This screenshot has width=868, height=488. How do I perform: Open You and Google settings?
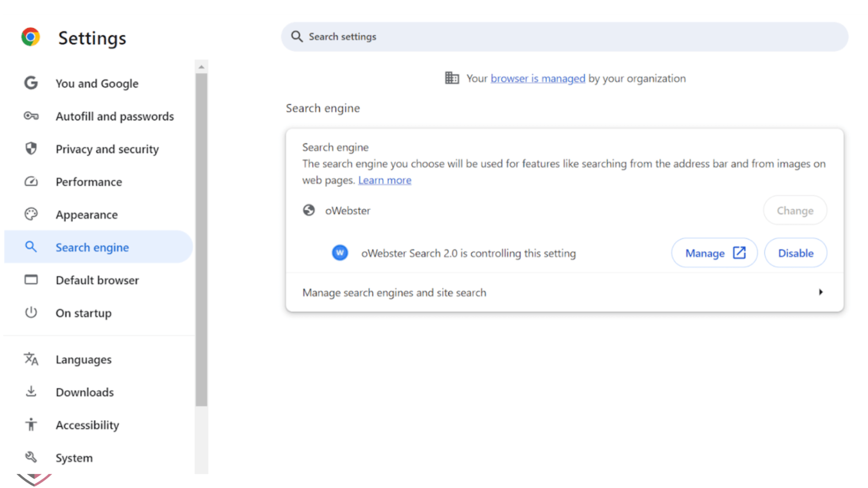[98, 83]
